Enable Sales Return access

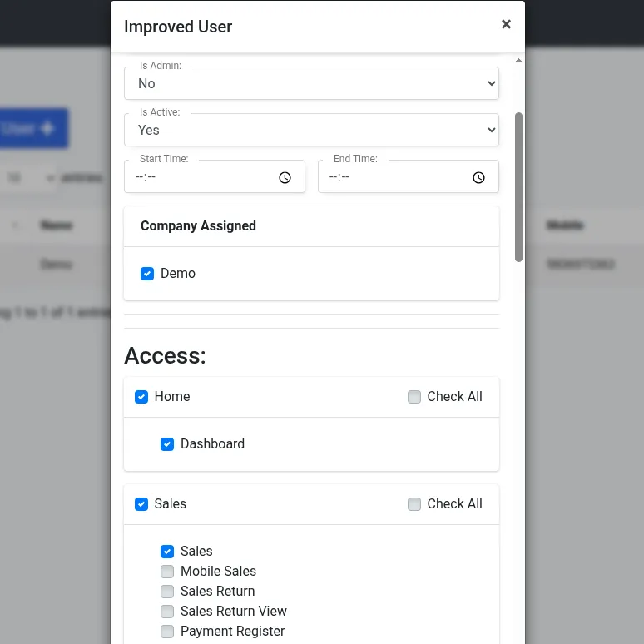[167, 592]
